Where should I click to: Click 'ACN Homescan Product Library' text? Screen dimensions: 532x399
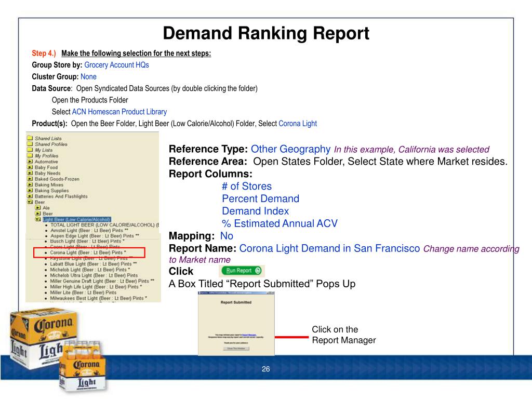click(119, 112)
